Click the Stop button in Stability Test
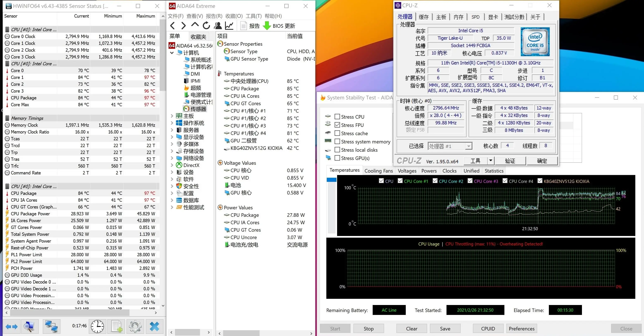Screen dimensions: 644x336 tap(369, 329)
